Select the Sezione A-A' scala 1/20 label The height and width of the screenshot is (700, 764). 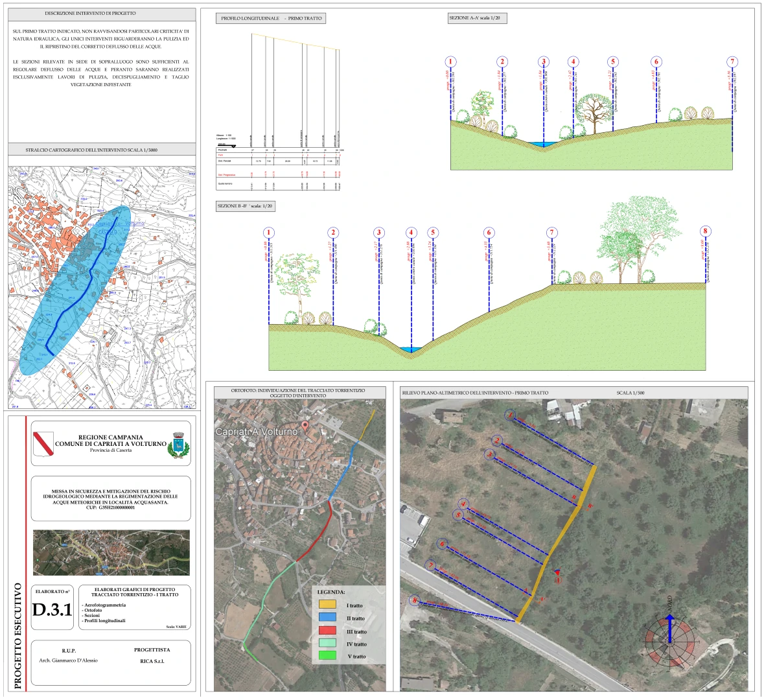click(x=477, y=19)
